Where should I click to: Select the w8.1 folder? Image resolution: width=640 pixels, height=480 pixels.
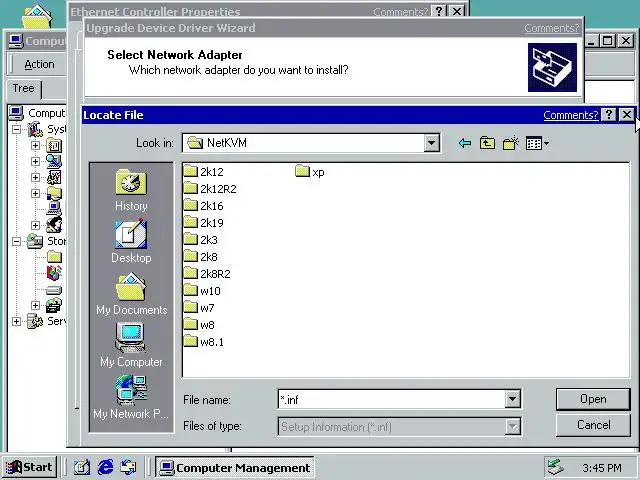point(203,342)
